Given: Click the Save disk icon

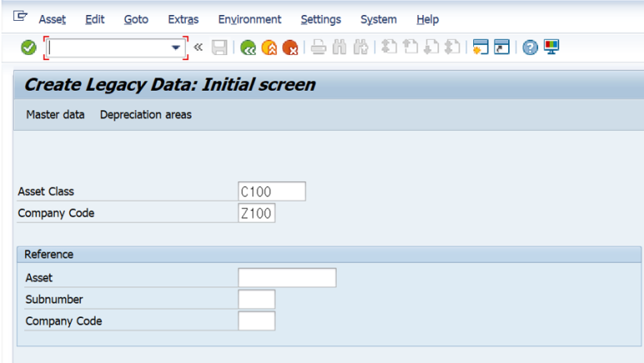Looking at the screenshot, I should click(219, 47).
